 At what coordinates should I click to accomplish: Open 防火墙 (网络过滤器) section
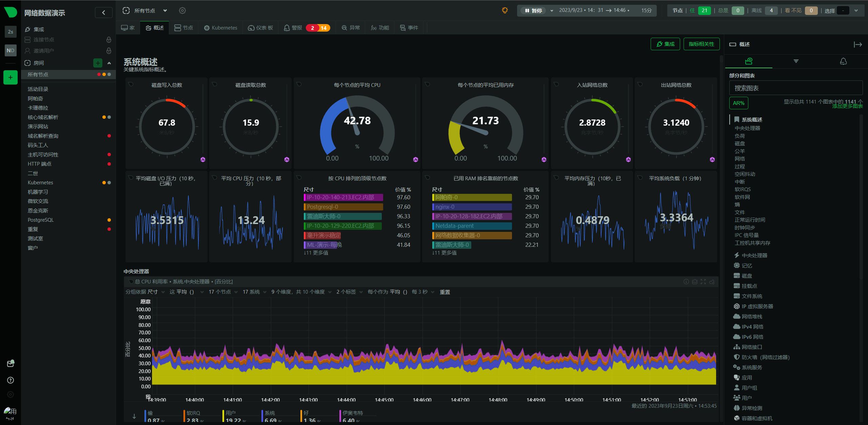pyautogui.click(x=766, y=357)
